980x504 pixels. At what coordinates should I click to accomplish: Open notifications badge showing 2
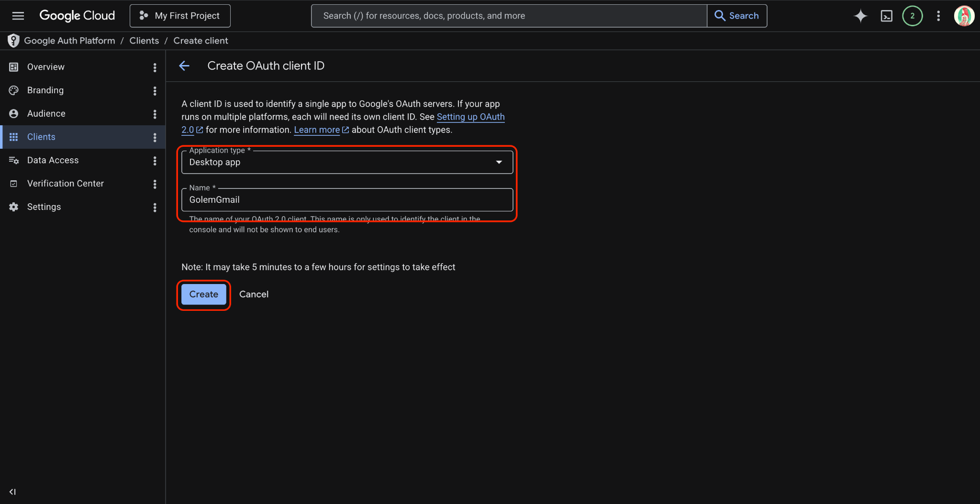(912, 16)
